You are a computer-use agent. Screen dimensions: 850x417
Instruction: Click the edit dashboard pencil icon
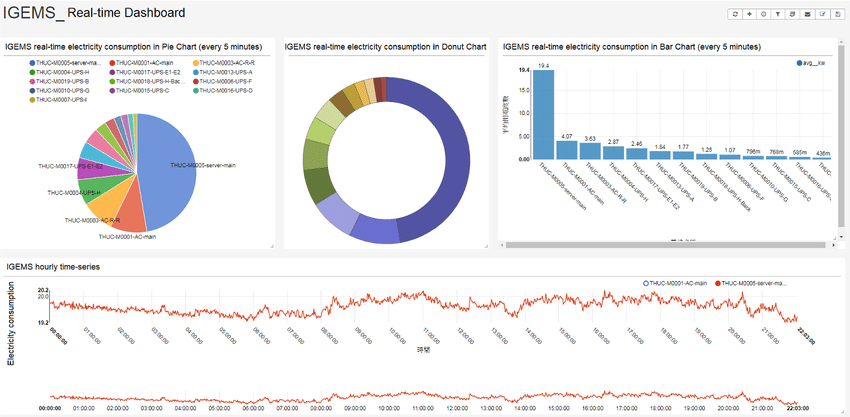pos(822,15)
